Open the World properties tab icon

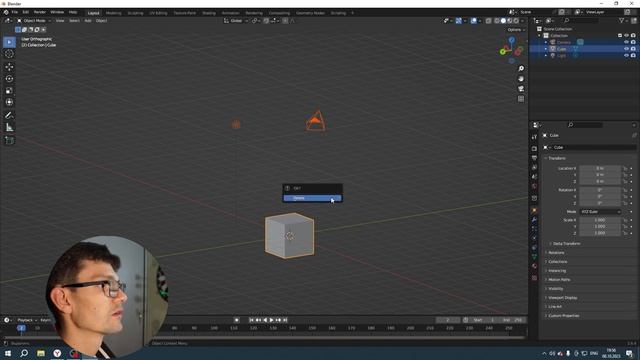pyautogui.click(x=534, y=186)
